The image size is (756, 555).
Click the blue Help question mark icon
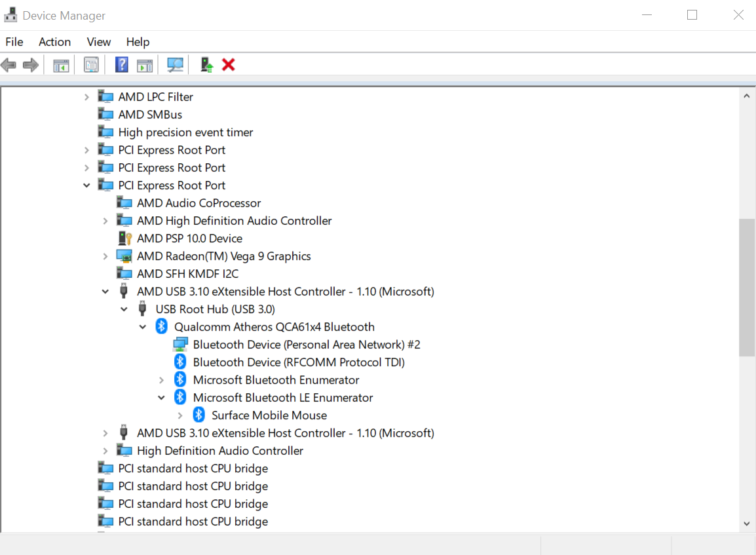coord(121,65)
